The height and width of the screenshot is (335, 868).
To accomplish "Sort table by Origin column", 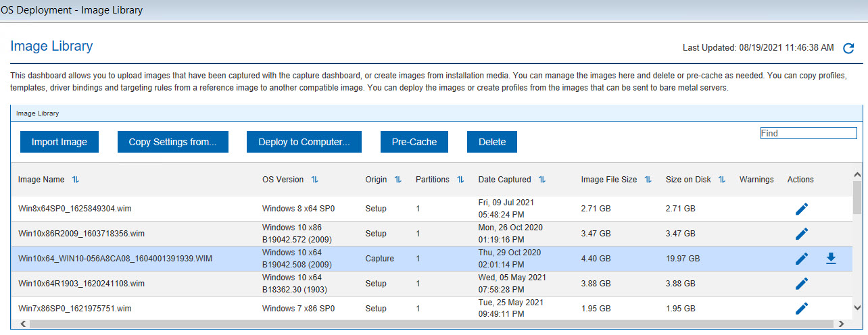I will coord(398,180).
